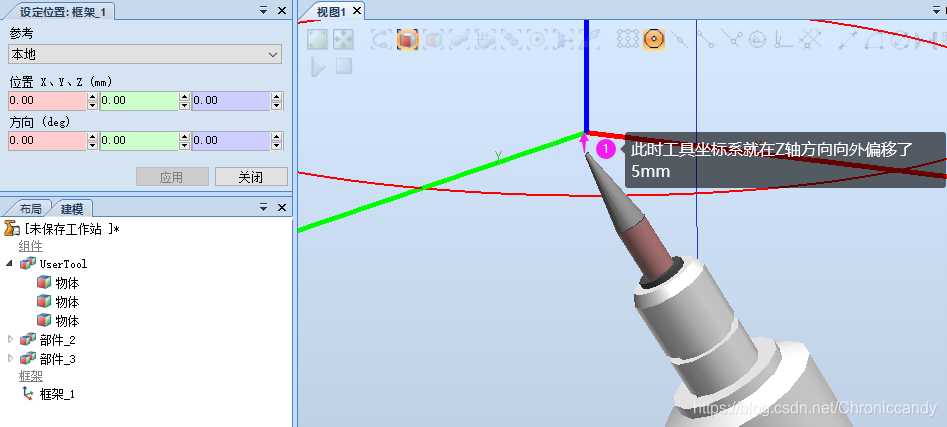This screenshot has height=427, width=947.
Task: Enable the Snap Mid point icon
Action: (x=679, y=39)
